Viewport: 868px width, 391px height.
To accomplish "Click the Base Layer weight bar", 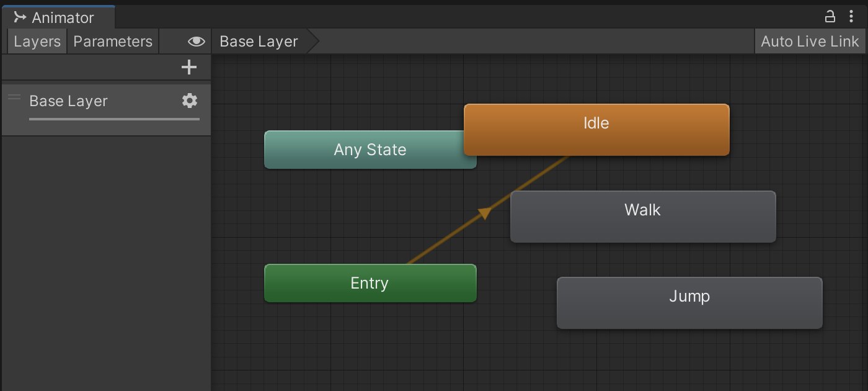I will [x=114, y=119].
